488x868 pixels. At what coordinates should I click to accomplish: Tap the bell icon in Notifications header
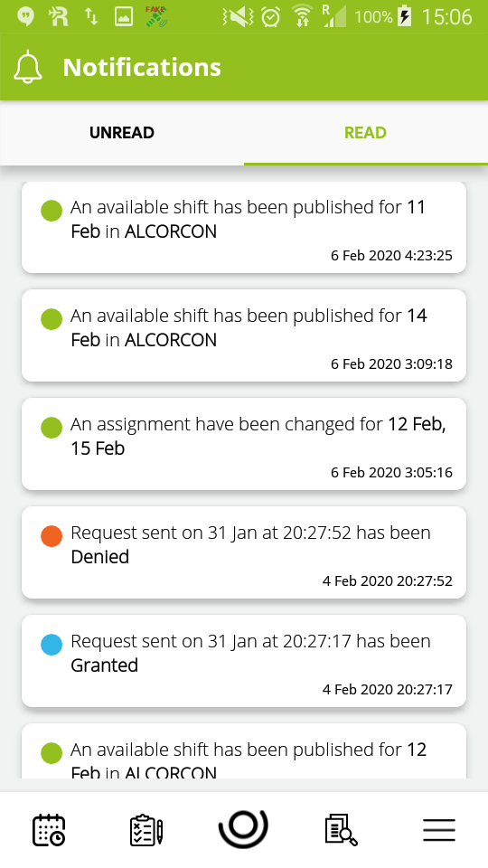coord(28,68)
